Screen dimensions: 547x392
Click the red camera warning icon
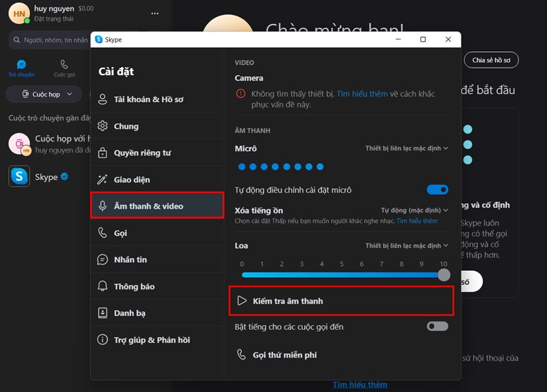click(x=241, y=94)
